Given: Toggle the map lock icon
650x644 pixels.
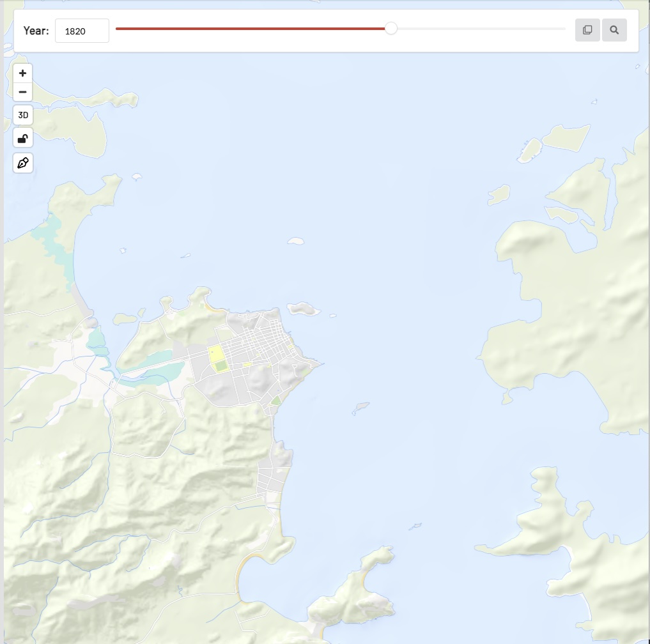Looking at the screenshot, I should point(22,139).
